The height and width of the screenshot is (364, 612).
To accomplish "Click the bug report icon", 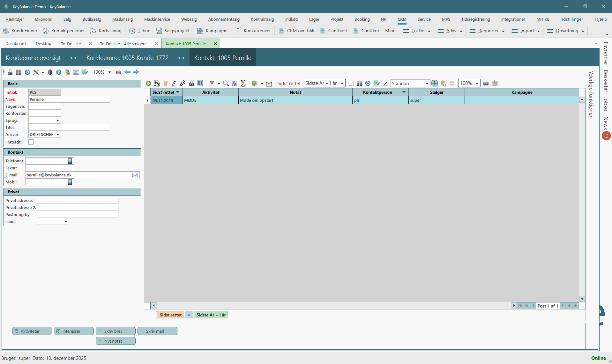I will (50, 72).
